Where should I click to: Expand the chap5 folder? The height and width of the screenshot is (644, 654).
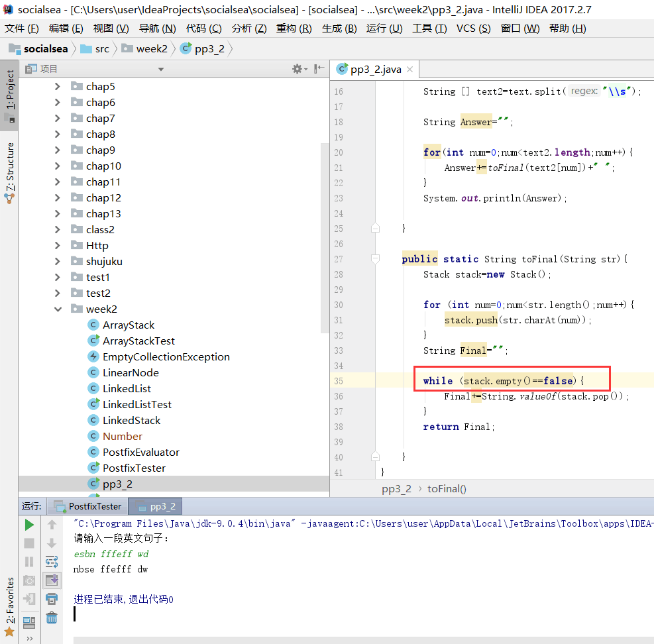58,86
